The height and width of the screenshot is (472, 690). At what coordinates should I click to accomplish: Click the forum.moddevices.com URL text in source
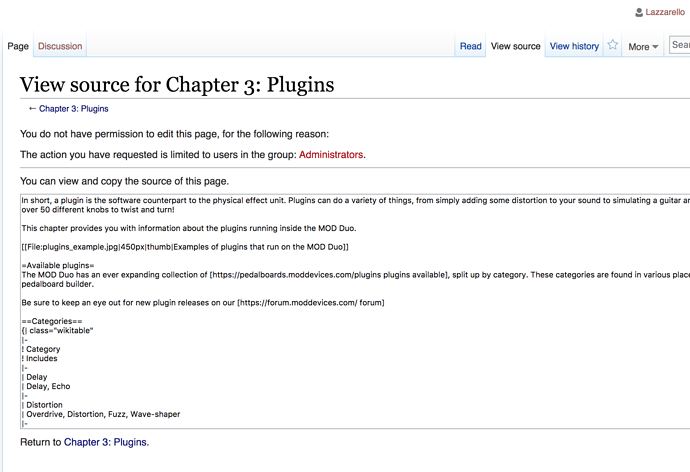(x=297, y=303)
